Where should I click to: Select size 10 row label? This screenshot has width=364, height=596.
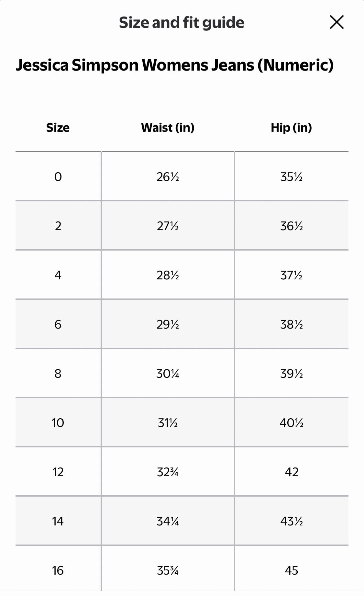tap(58, 423)
